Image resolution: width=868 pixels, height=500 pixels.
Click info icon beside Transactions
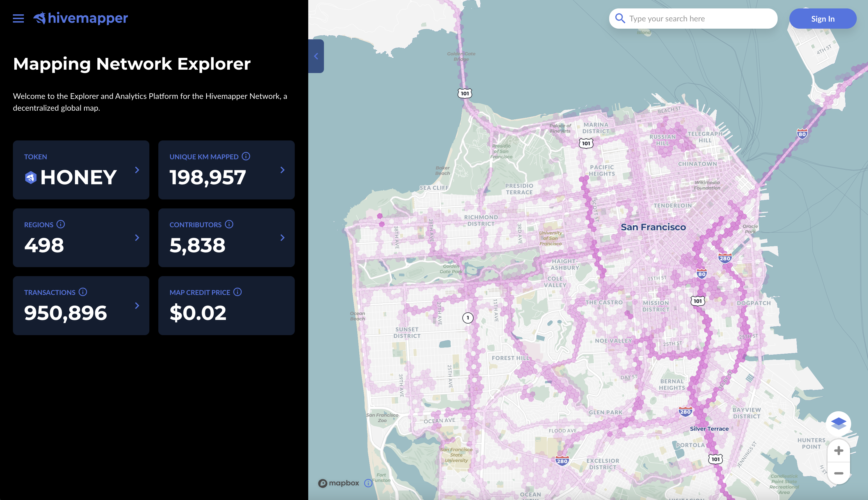pos(83,292)
